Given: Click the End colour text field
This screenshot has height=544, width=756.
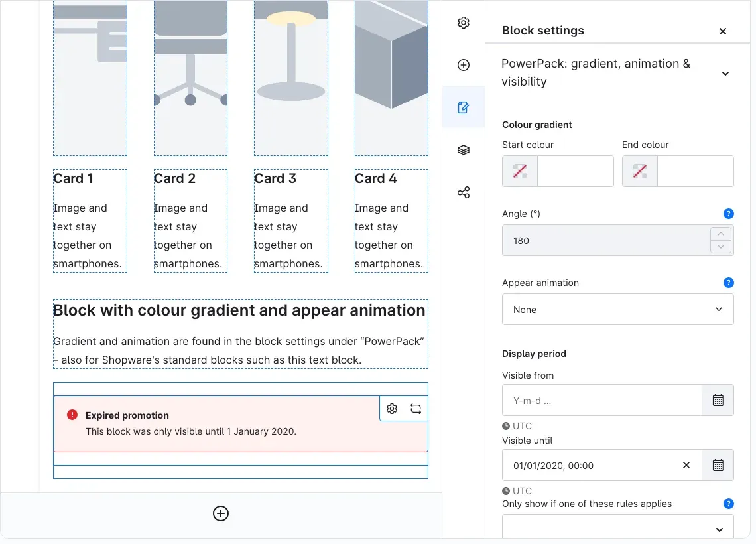Looking at the screenshot, I should [x=695, y=171].
